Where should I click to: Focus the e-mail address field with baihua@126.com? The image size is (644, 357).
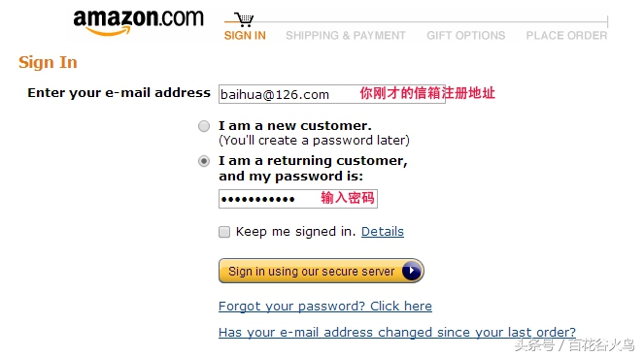[332, 94]
